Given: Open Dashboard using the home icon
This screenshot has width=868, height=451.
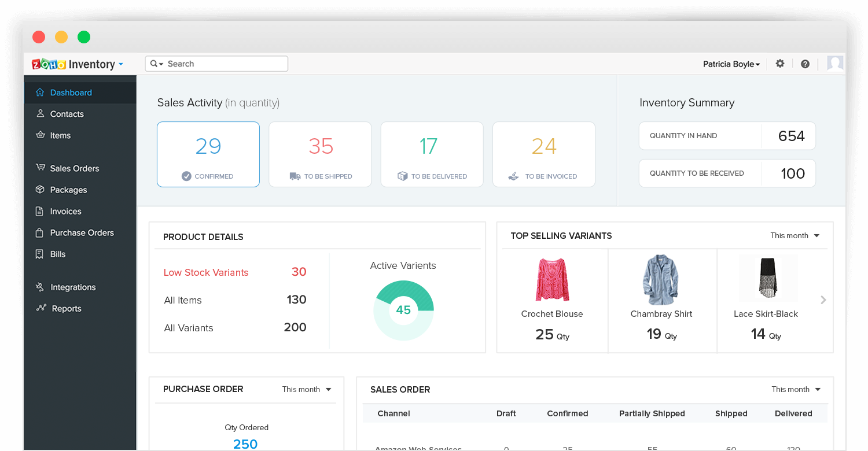Looking at the screenshot, I should click(x=39, y=92).
